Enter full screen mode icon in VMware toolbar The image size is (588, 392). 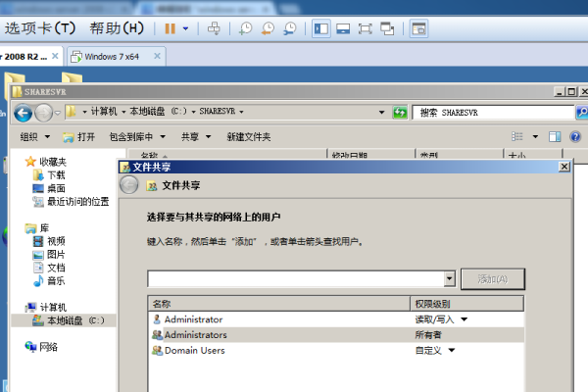365,28
